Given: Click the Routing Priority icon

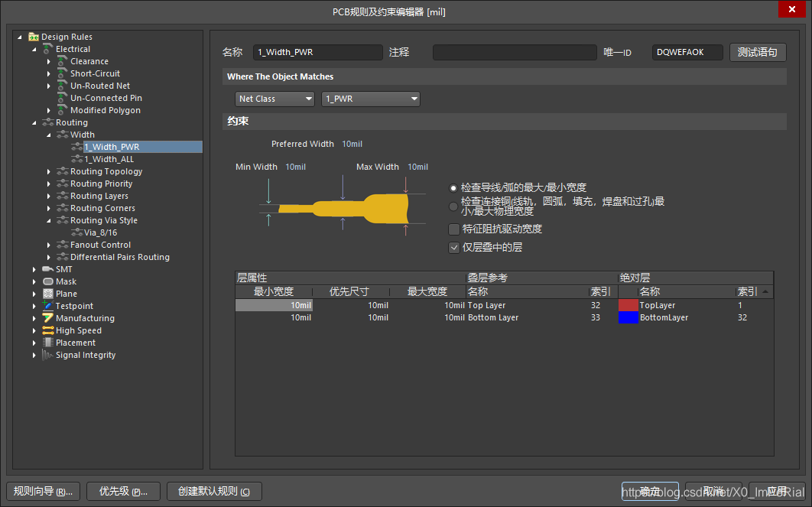Looking at the screenshot, I should (63, 184).
